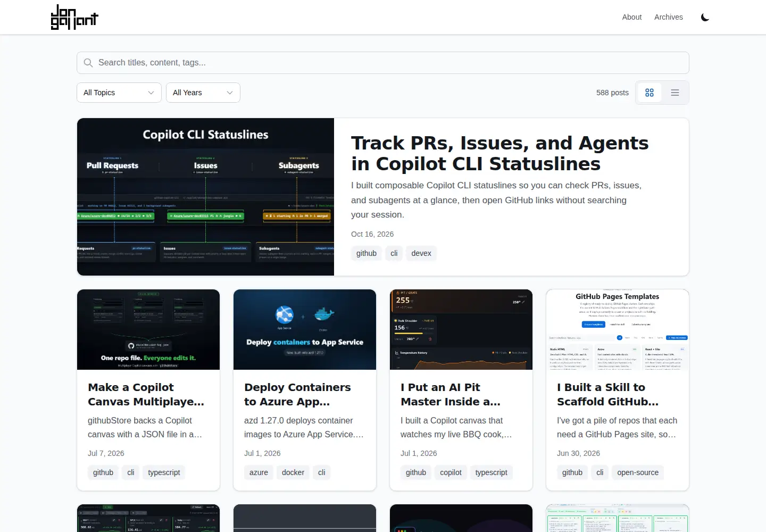Open the Archives page
The image size is (766, 532).
pos(669,17)
